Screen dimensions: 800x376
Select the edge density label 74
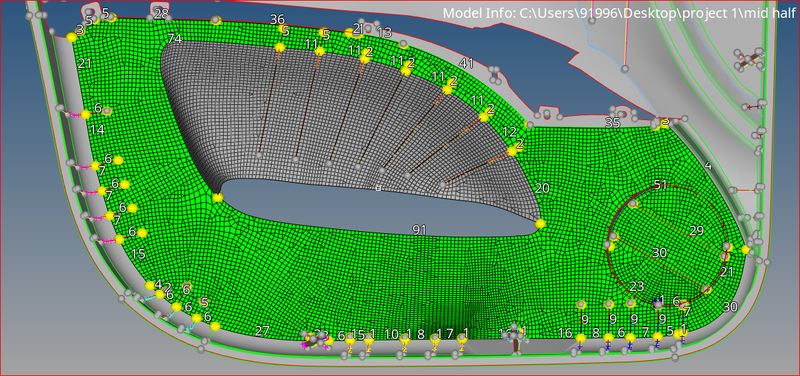point(174,39)
